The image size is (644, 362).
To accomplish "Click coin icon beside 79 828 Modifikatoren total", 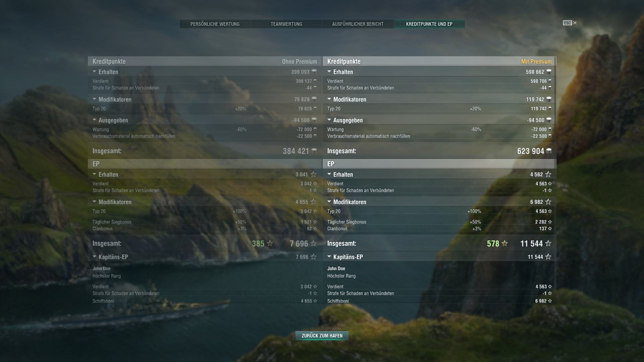I will pyautogui.click(x=314, y=99).
